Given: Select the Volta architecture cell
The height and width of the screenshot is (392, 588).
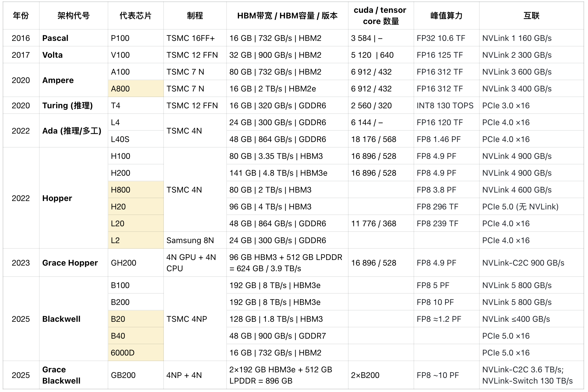Looking at the screenshot, I should [74, 55].
